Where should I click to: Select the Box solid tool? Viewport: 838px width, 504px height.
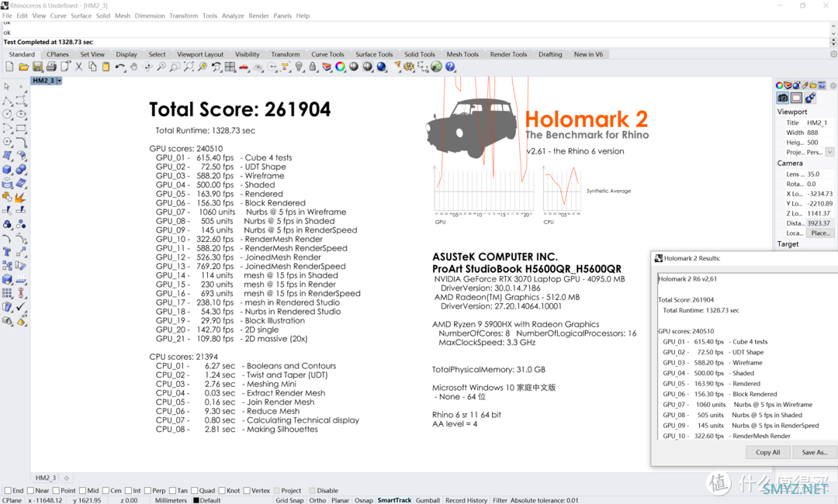point(8,169)
